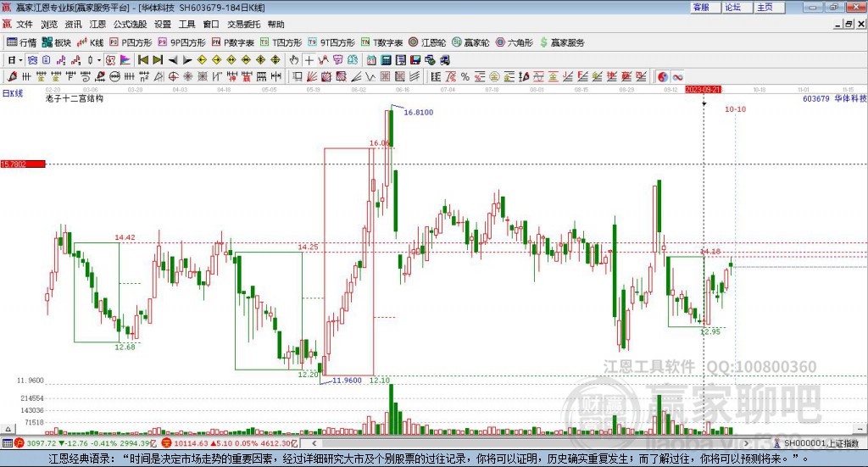Screen dimensions: 868x467
Task: Collapse volume panel with up-triangle button
Action: (x=8, y=429)
